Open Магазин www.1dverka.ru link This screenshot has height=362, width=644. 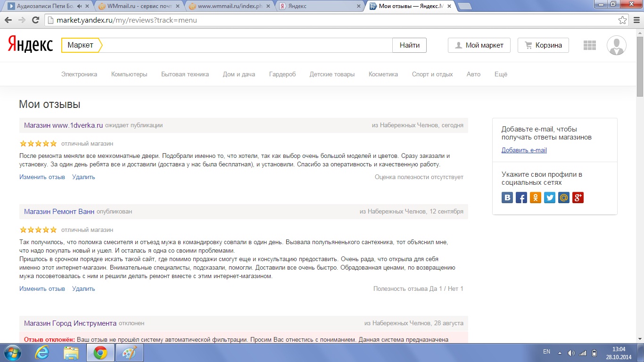click(63, 125)
